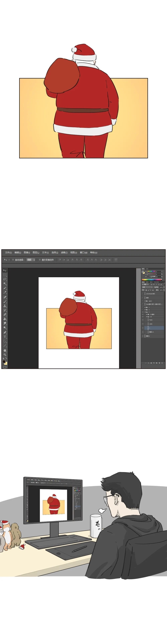Click the layer effects fx icon
This screenshot has width=167, height=644.
(149, 363)
